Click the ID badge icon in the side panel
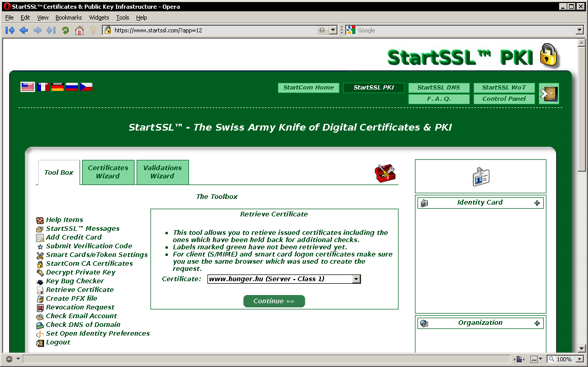The image size is (588, 367). pos(481,177)
